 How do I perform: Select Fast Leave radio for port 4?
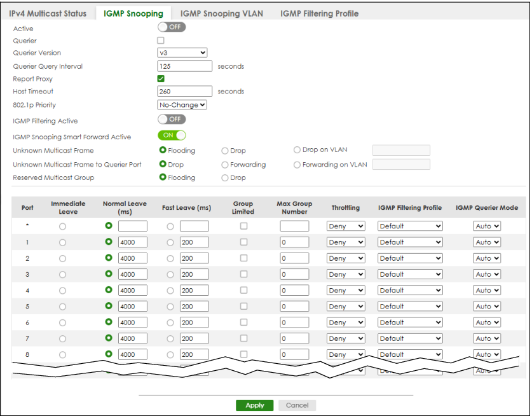click(170, 291)
